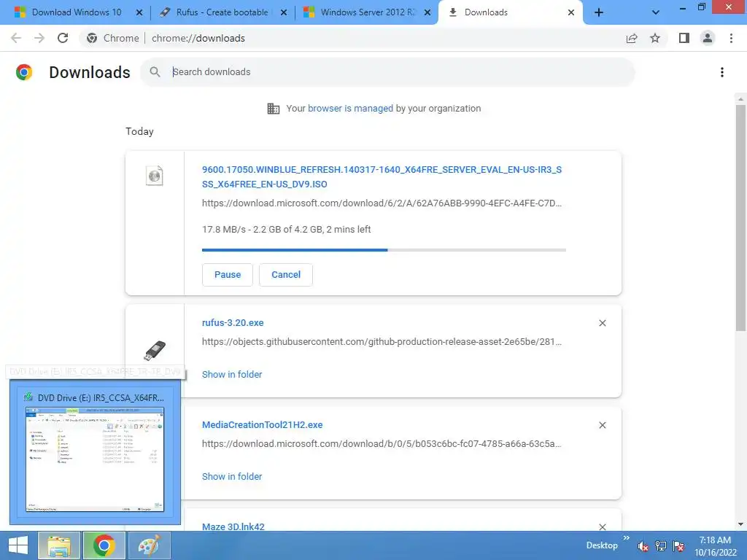Click the Chrome logo beside Downloads heading
The height and width of the screenshot is (560, 747).
[24, 72]
